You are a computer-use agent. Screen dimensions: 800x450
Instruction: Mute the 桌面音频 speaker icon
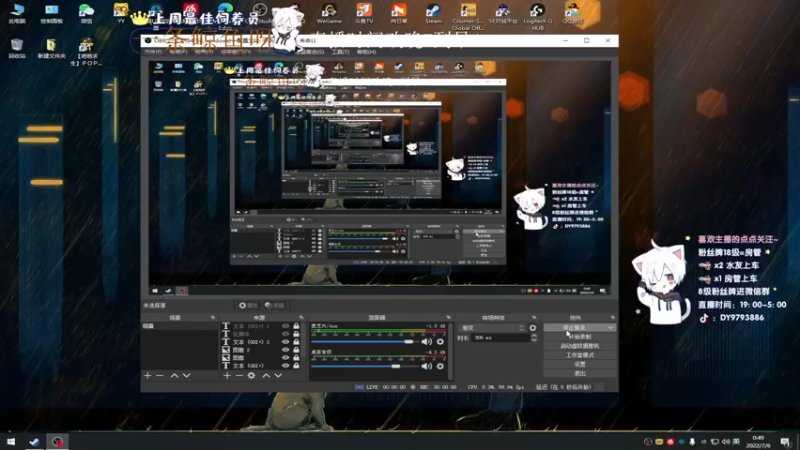click(x=427, y=366)
